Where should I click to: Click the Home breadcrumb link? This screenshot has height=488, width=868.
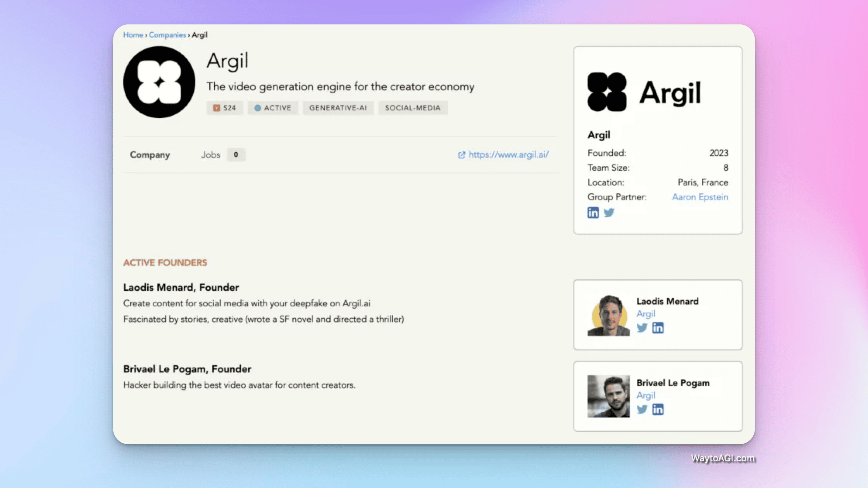pos(133,35)
